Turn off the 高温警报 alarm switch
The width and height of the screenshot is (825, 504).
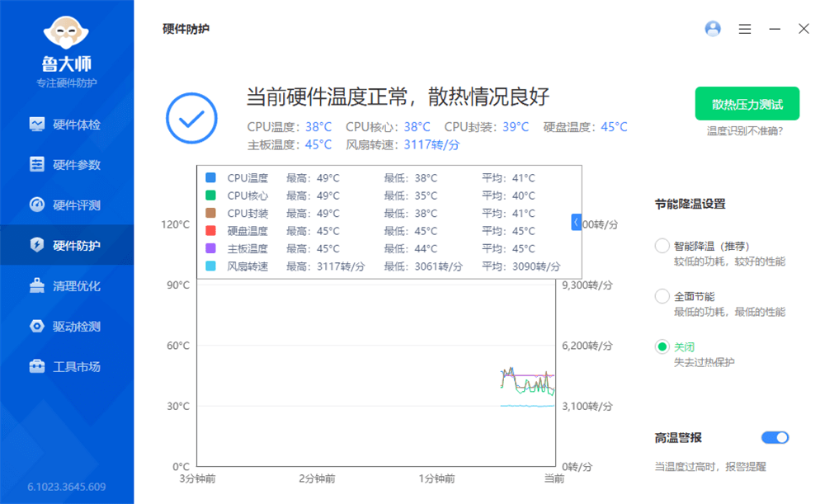tap(775, 437)
